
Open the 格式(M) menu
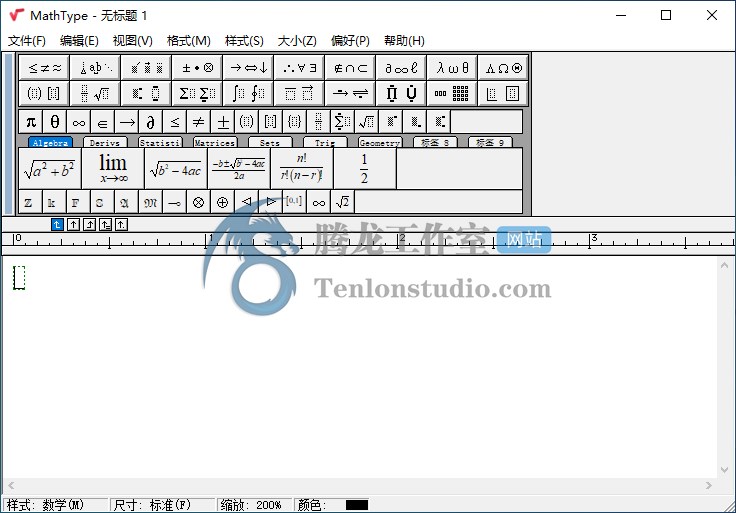(x=189, y=41)
